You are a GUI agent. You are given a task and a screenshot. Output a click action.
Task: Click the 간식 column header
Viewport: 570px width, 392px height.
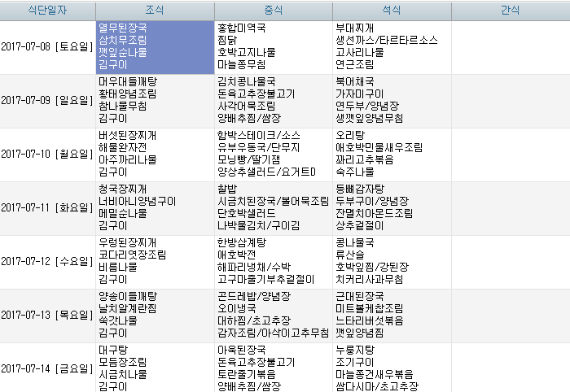[510, 11]
